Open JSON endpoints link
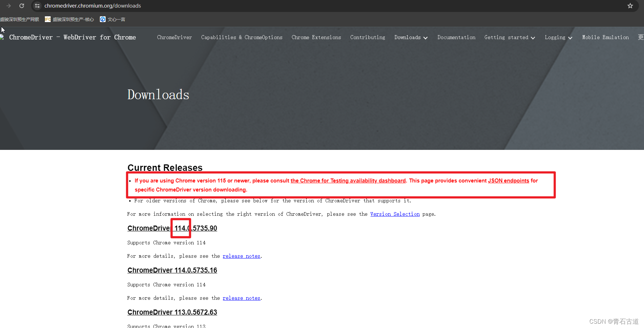This screenshot has height=328, width=644. point(508,181)
